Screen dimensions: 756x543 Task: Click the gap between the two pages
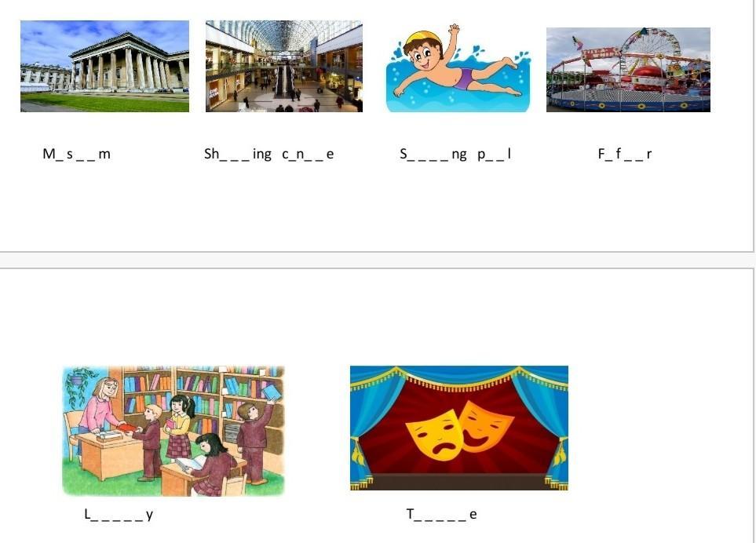point(378,261)
